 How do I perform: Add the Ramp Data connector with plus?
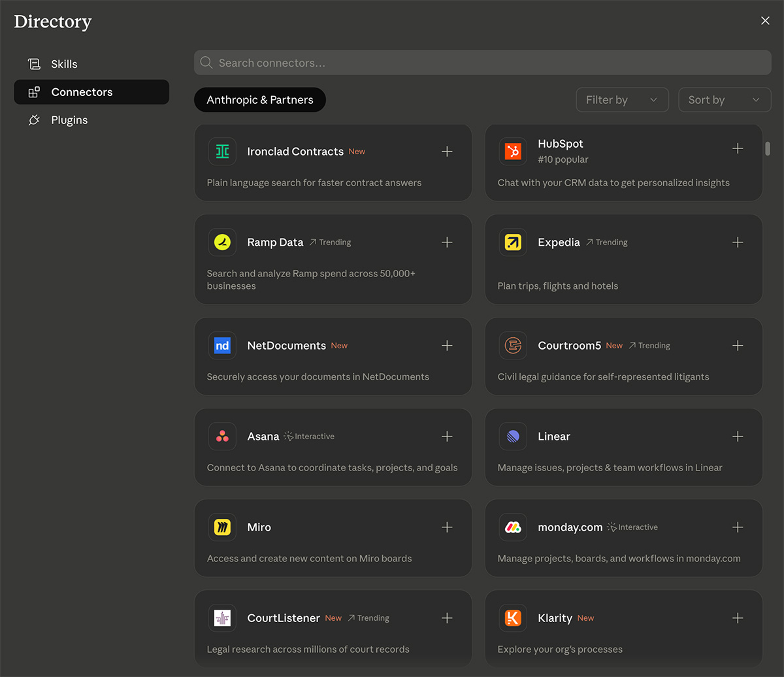(447, 242)
